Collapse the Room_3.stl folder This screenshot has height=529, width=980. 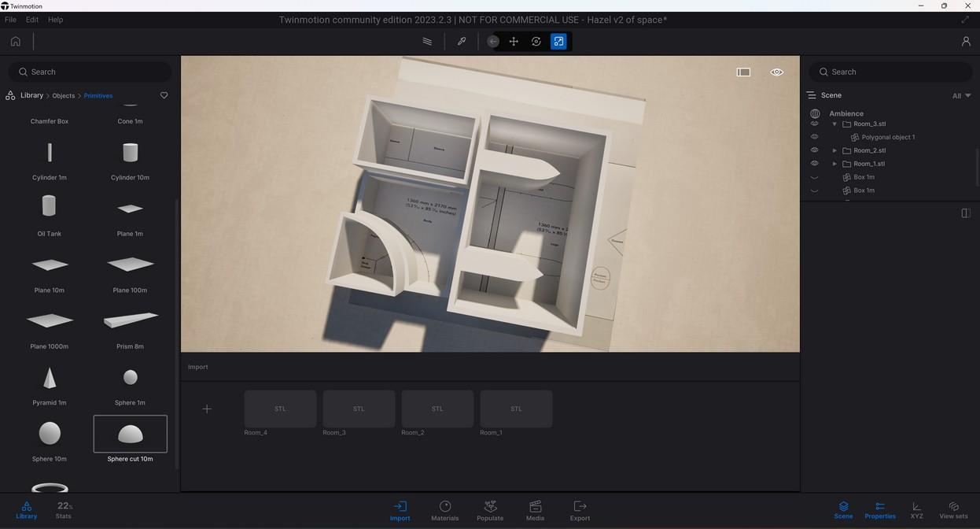tap(834, 124)
